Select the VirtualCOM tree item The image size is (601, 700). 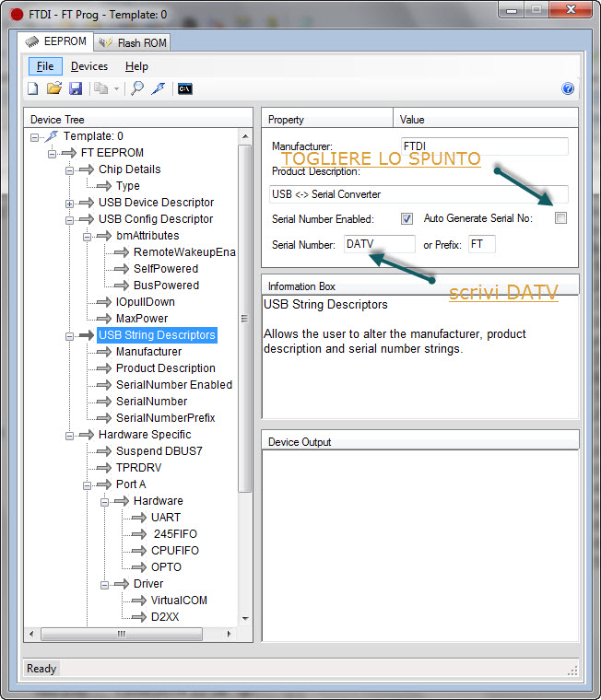coord(179,600)
